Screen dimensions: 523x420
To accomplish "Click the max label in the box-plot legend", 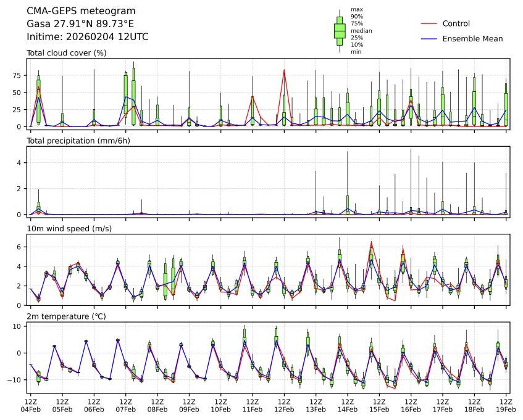I will click(356, 10).
